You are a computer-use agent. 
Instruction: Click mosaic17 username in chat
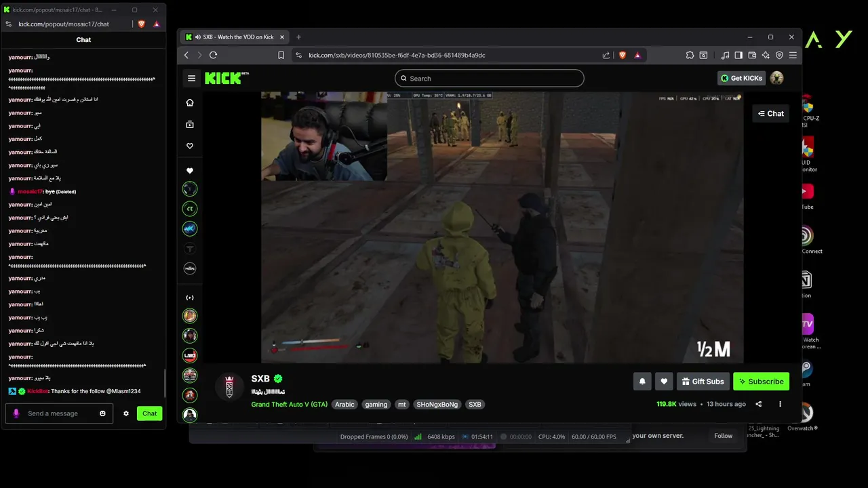[x=31, y=192]
